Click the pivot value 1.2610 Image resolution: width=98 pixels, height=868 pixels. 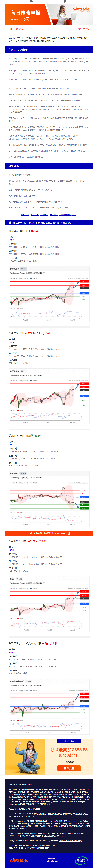[11, 342]
